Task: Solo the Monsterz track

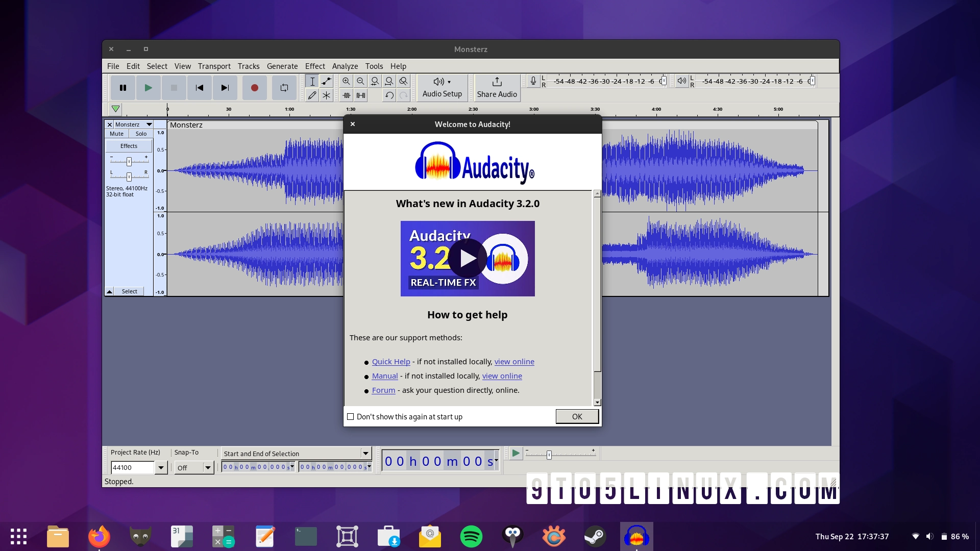Action: click(x=140, y=133)
